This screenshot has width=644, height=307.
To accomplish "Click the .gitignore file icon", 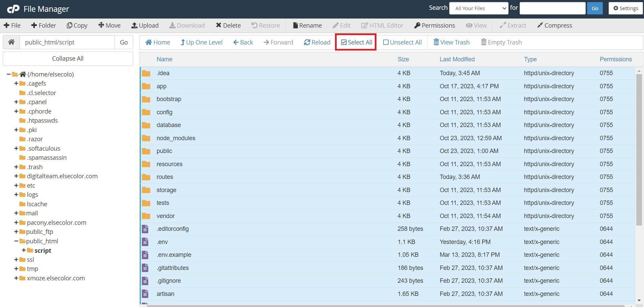I will coord(145,281).
